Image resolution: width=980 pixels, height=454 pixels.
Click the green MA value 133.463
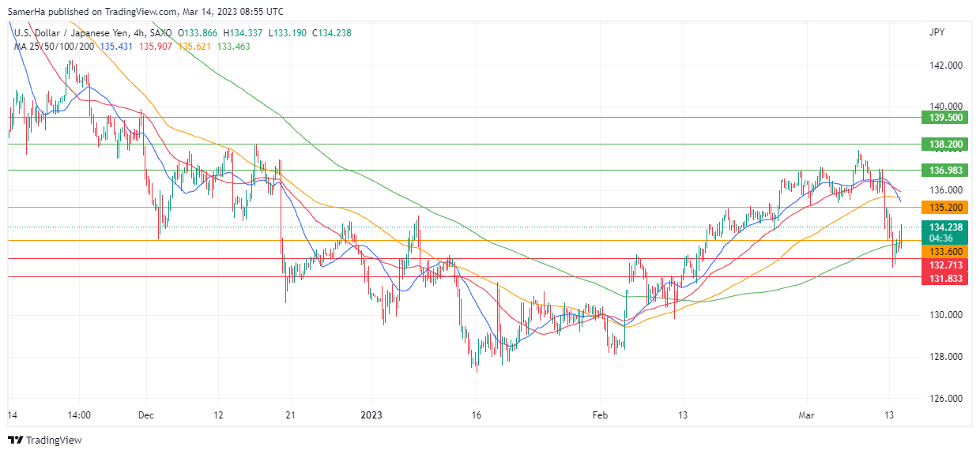[x=233, y=47]
